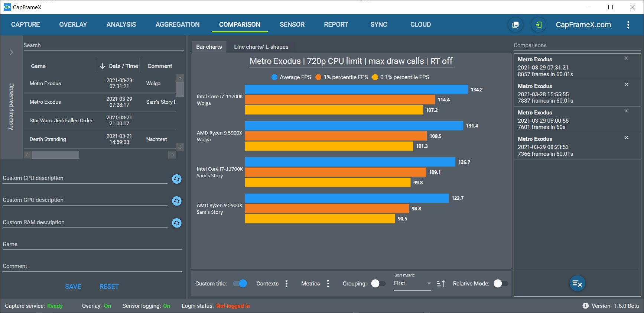Screen dimensions: 644x313
Task: Select the Metro Exodus 07:28:17 record
Action: pos(100,102)
